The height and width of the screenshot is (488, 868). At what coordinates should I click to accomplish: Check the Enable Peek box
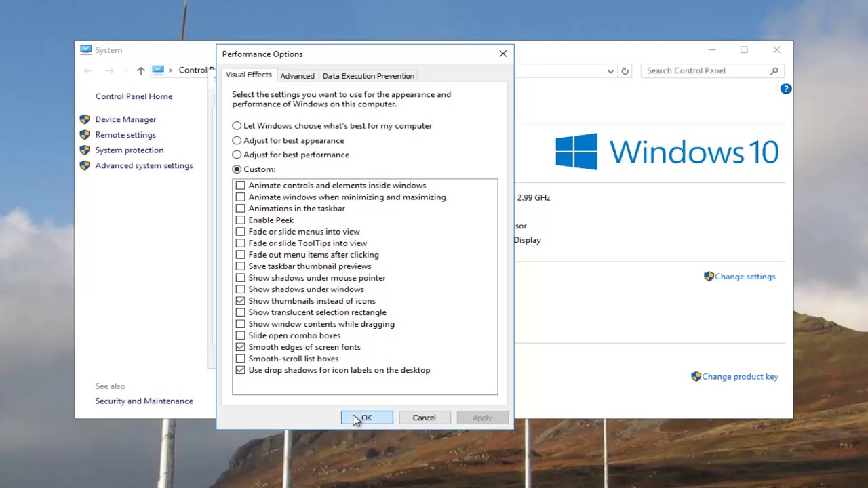point(240,220)
